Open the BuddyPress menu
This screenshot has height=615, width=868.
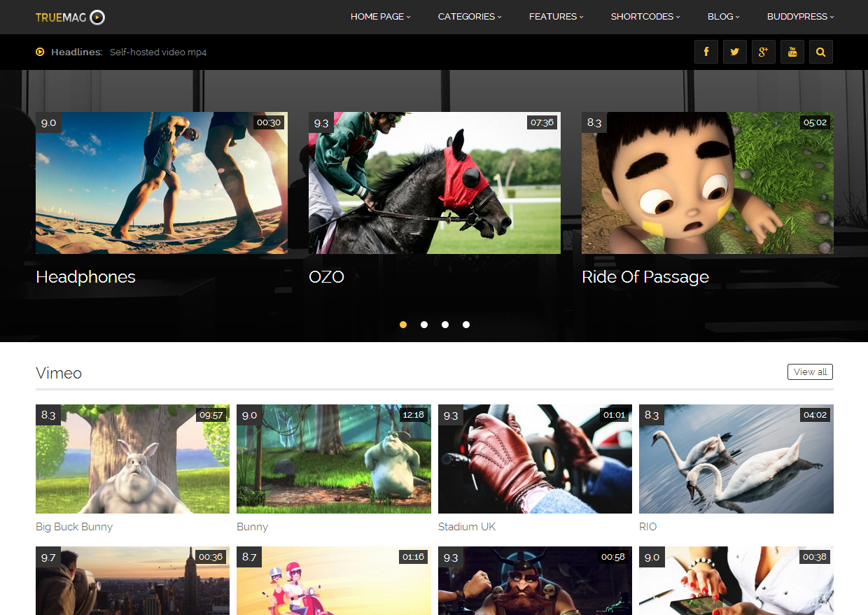pos(800,17)
